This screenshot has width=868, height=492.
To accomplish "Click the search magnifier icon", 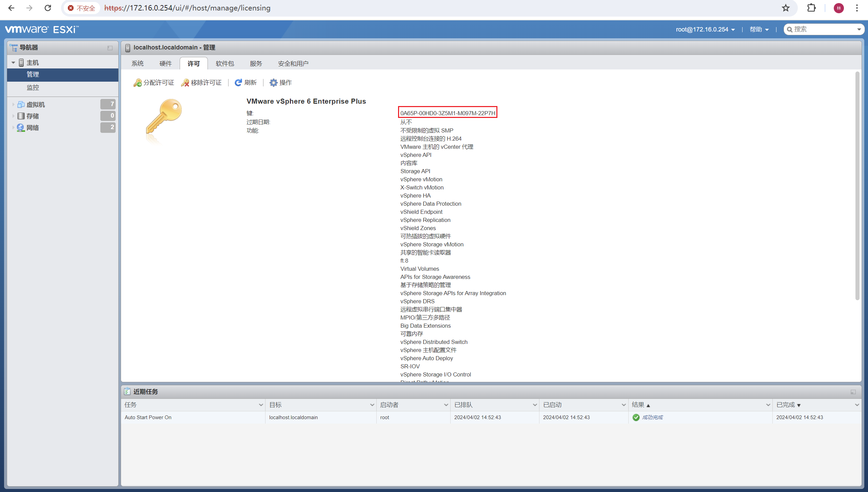I will (x=790, y=29).
